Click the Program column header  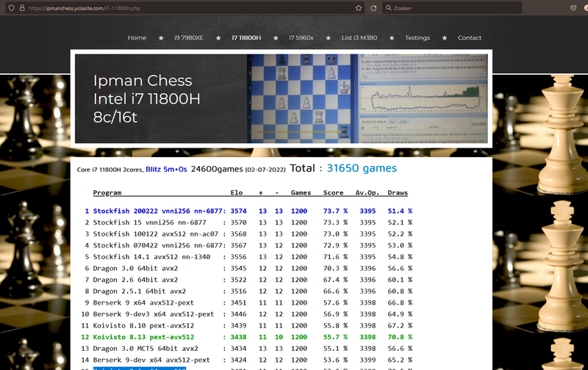pos(107,192)
